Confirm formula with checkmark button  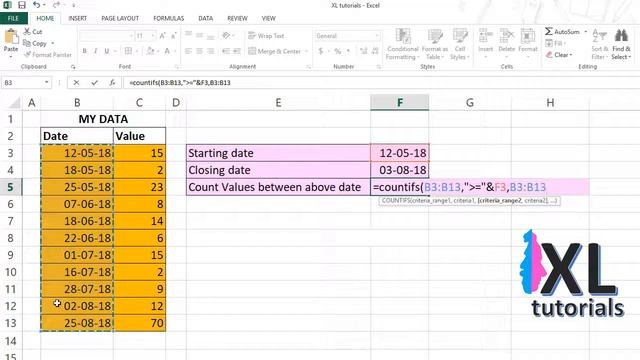coord(94,82)
